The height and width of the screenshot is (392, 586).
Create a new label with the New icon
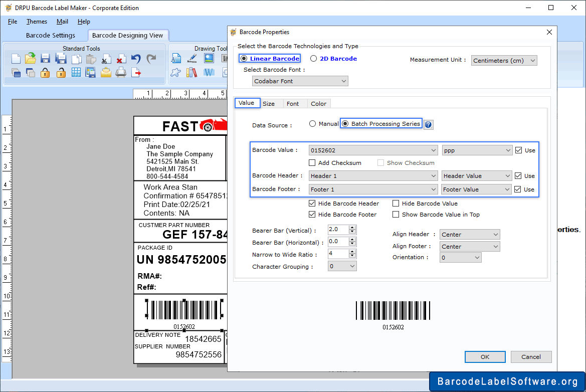[x=16, y=59]
